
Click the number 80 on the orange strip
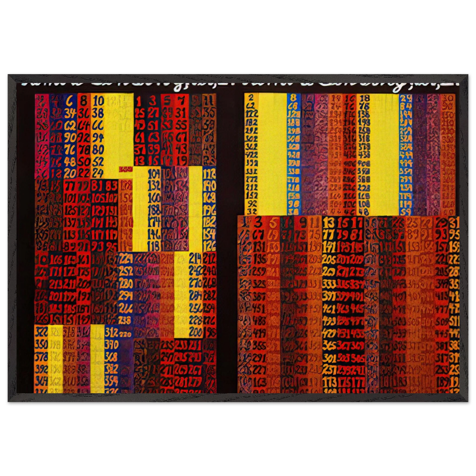(x=97, y=149)
